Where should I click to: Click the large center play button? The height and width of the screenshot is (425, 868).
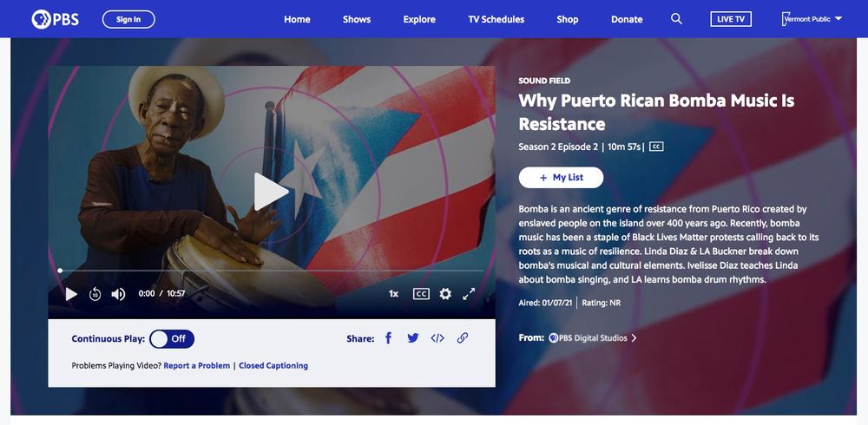point(271,192)
